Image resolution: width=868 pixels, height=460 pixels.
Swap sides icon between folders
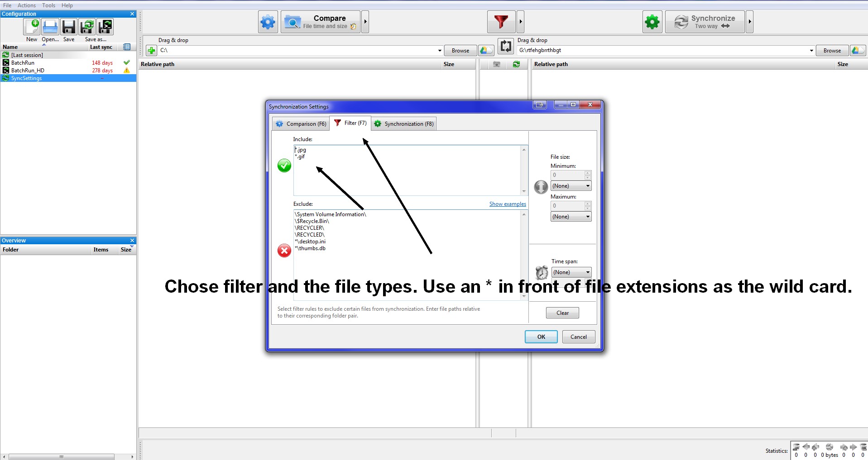coord(506,46)
